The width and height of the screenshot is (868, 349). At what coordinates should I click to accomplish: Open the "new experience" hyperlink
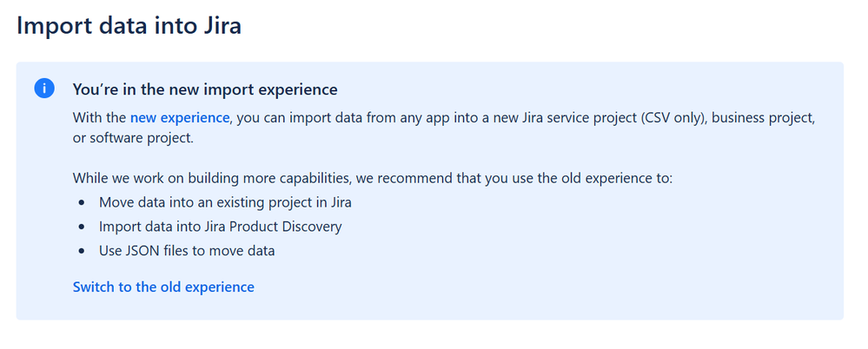click(x=180, y=117)
